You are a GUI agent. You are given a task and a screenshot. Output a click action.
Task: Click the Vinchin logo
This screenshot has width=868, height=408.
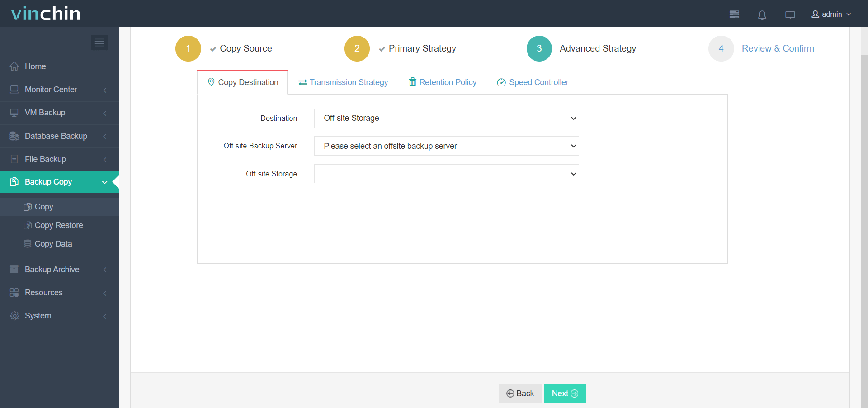[x=46, y=14]
